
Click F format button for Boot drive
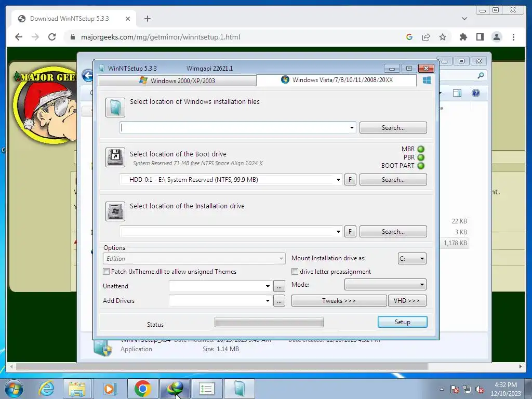tap(350, 179)
